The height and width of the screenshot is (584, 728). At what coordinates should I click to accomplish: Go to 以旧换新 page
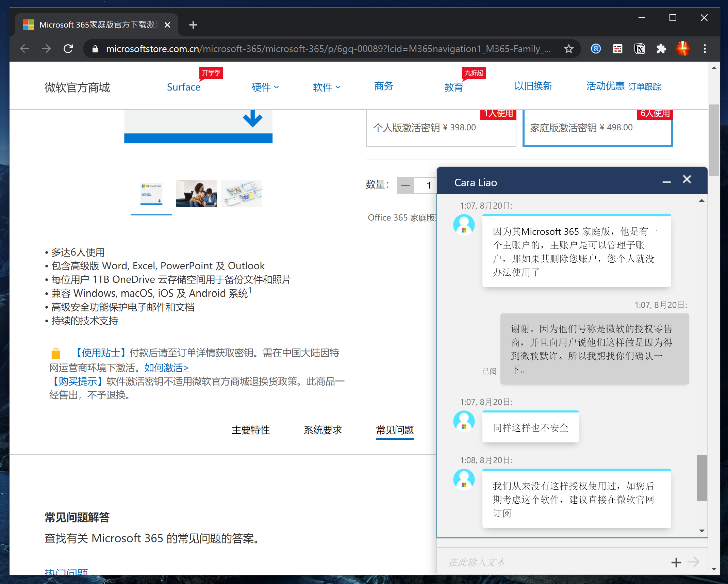tap(533, 86)
